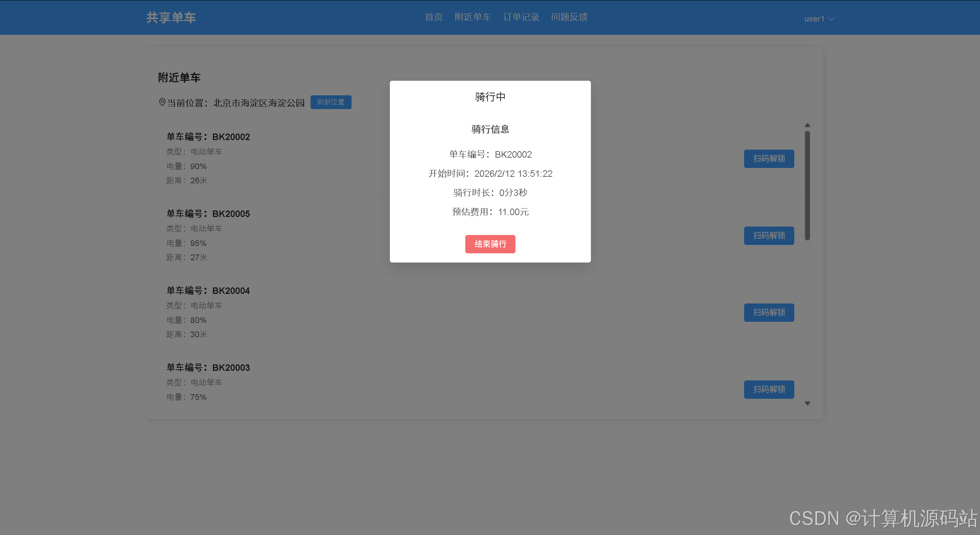
Task: Open the 首页 nav item
Action: [x=434, y=17]
